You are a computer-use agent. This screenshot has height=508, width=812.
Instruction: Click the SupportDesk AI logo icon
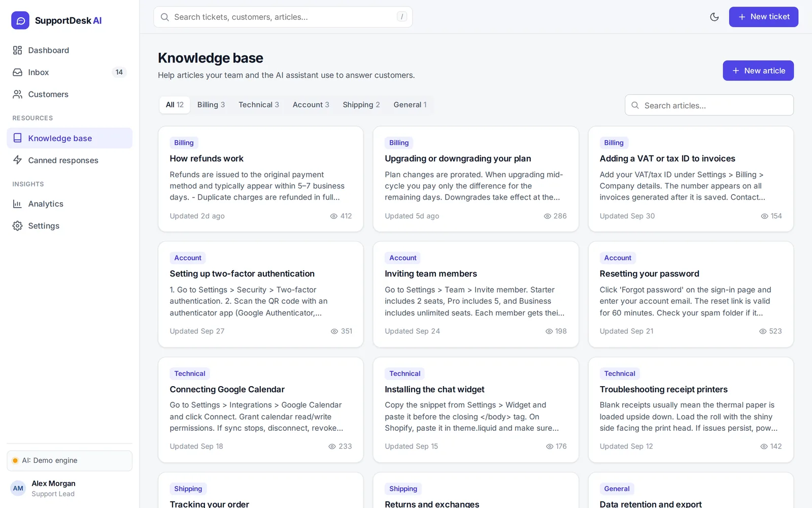20,20
